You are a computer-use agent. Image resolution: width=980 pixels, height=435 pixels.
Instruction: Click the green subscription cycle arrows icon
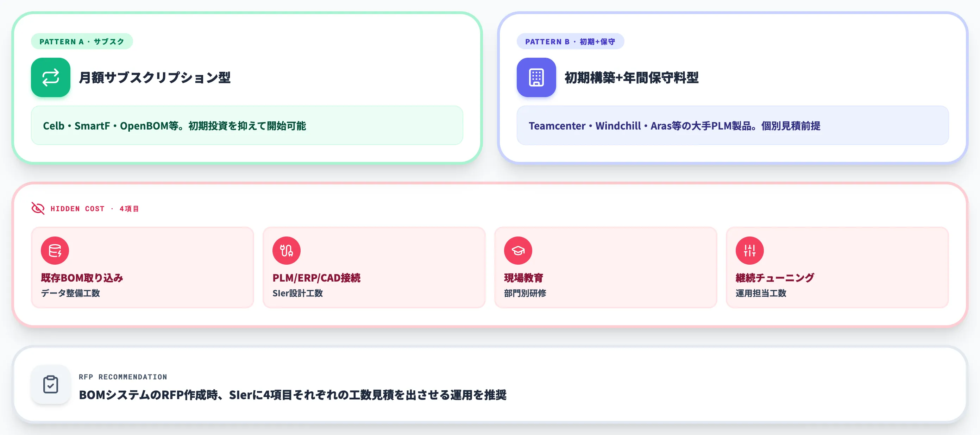pos(51,77)
